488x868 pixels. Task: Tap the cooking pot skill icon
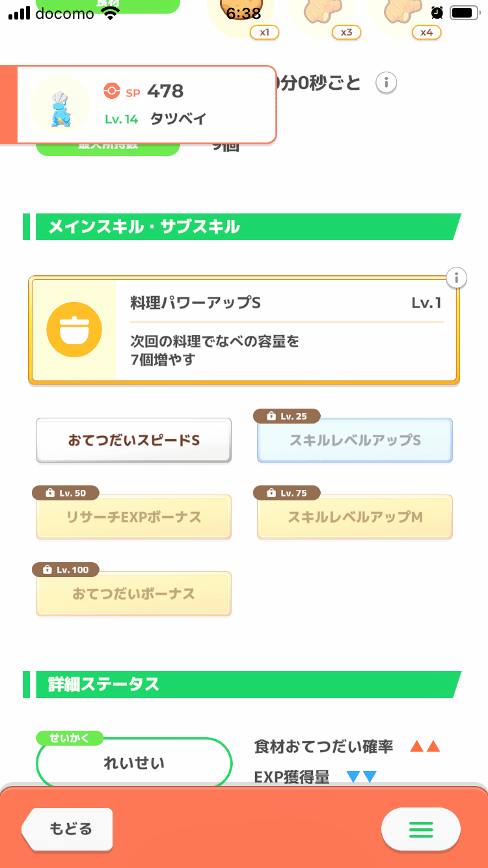pyautogui.click(x=74, y=330)
